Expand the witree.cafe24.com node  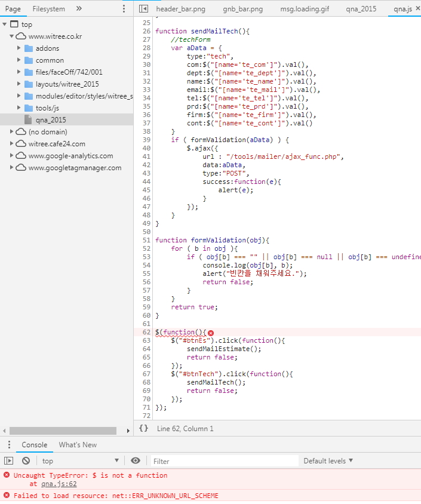pos(11,143)
